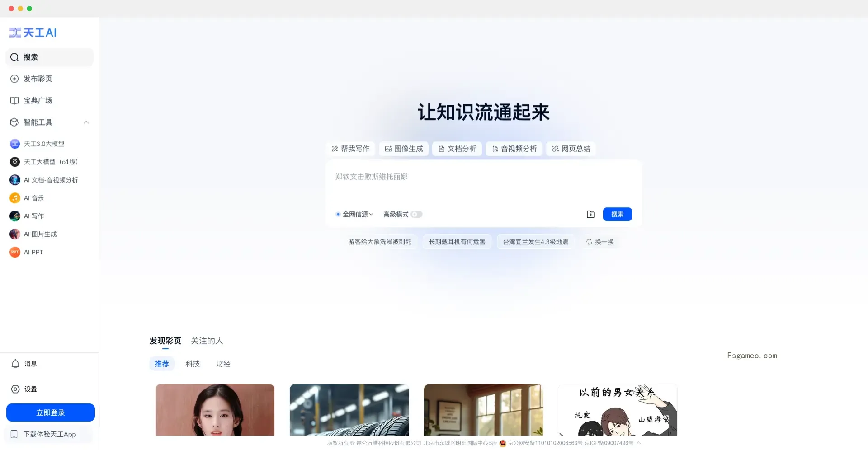Collapse the 智能工具 section chevron
This screenshot has width=868, height=450.
[x=86, y=122]
